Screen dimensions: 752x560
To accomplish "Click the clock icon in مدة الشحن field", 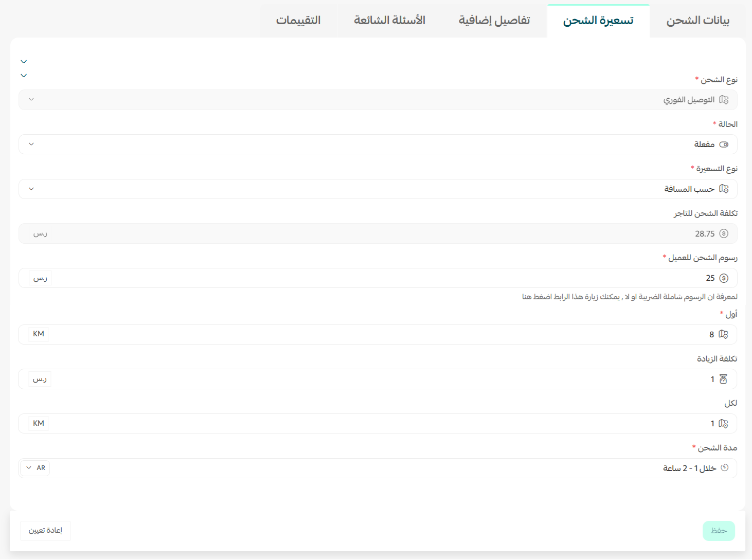I will click(x=724, y=468).
